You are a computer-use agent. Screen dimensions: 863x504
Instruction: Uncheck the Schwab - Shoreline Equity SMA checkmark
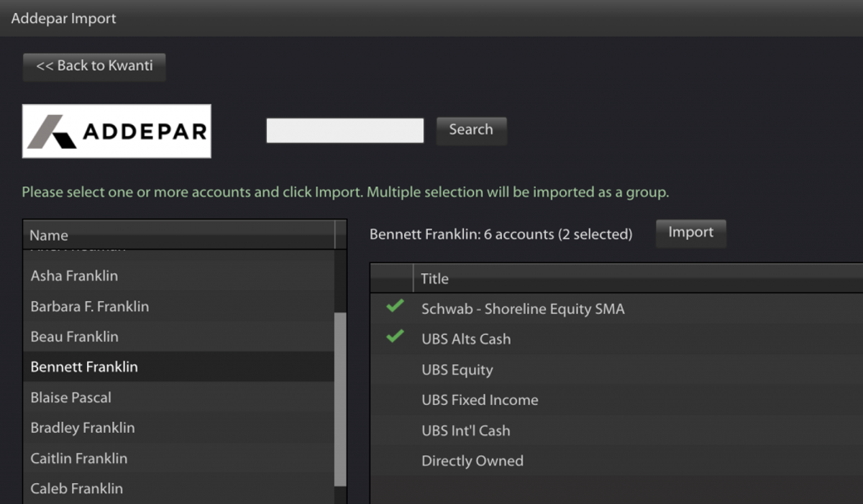395,306
